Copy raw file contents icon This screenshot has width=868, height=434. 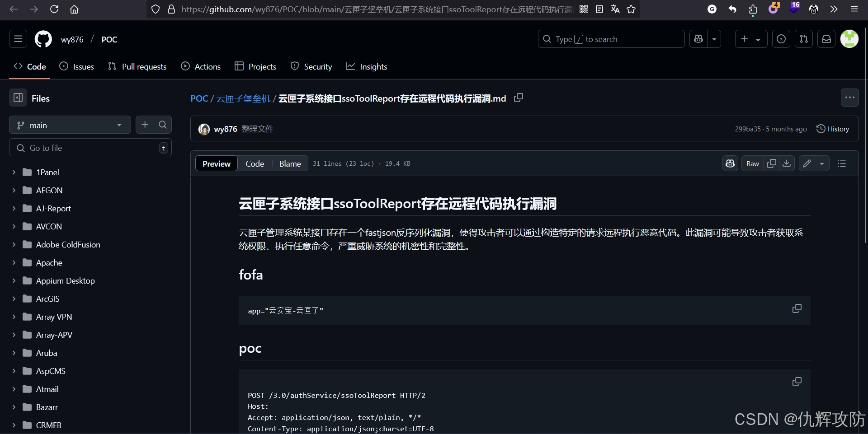pyautogui.click(x=772, y=163)
